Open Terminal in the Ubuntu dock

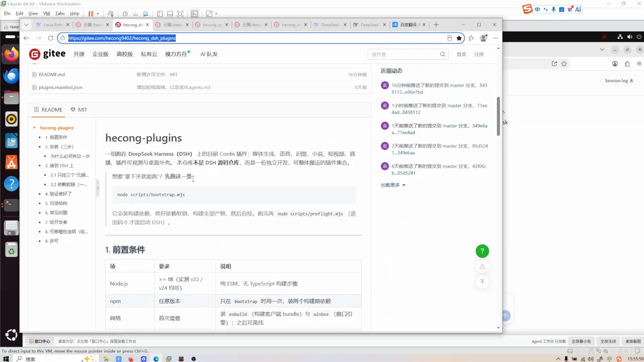tap(11, 205)
